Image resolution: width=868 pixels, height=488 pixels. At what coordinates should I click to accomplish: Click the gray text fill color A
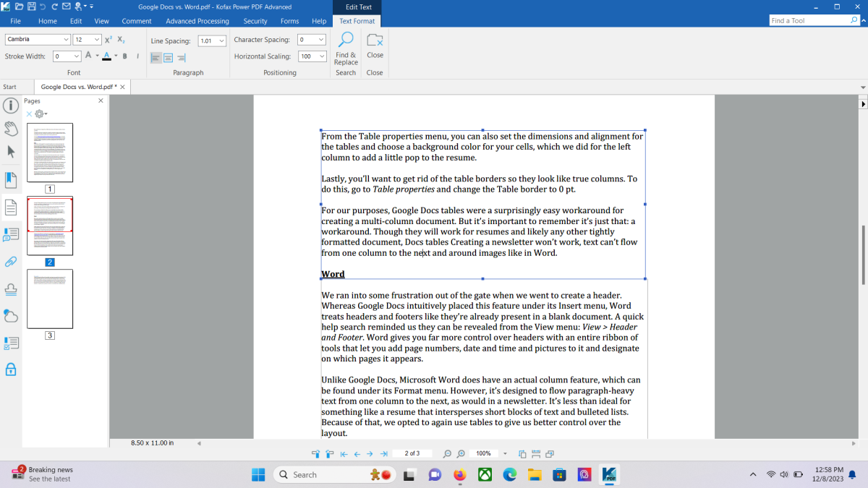coord(89,56)
